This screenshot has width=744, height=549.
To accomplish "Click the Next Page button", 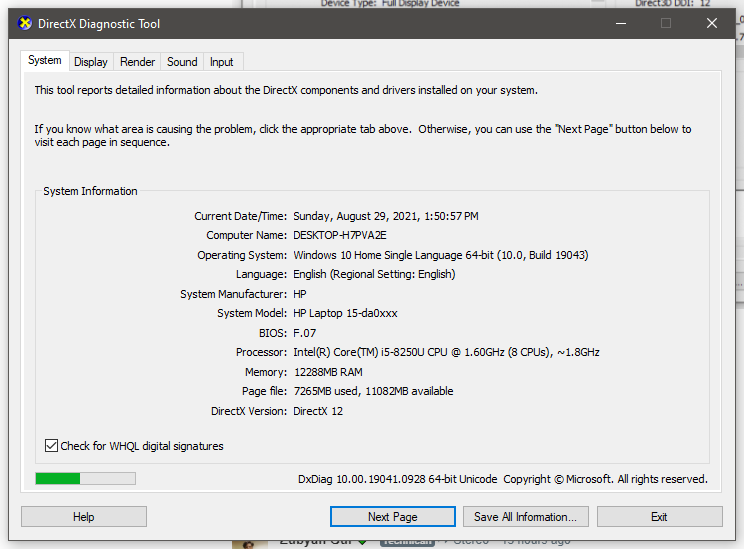I will [392, 517].
